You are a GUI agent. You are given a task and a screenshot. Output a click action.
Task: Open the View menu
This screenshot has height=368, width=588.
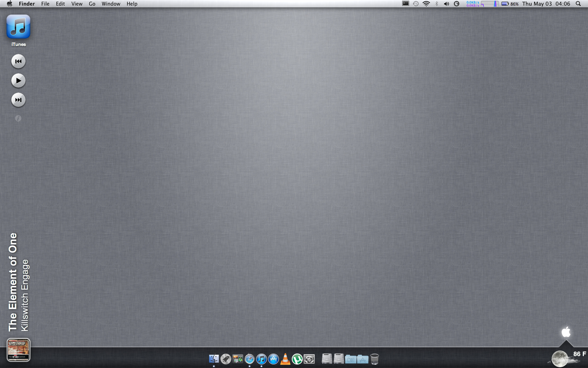pos(77,4)
